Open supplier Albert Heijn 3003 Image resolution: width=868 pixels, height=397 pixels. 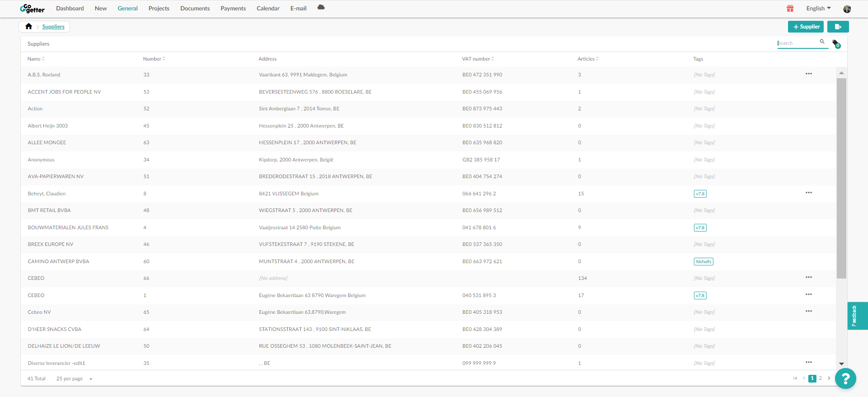[x=47, y=126]
